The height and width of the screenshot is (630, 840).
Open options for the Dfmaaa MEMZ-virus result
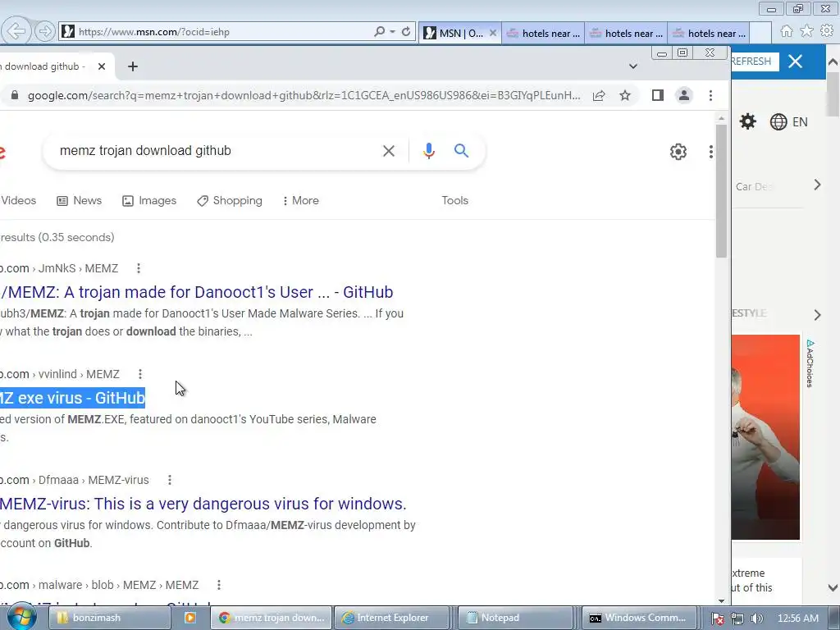coord(170,480)
